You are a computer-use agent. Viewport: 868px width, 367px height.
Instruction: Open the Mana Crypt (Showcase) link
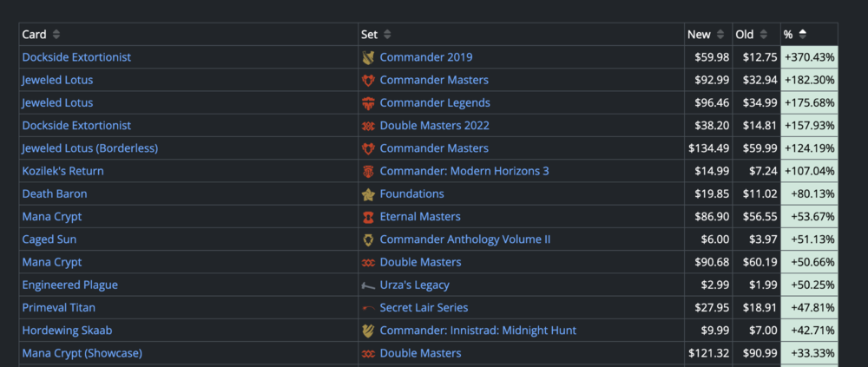tap(82, 353)
